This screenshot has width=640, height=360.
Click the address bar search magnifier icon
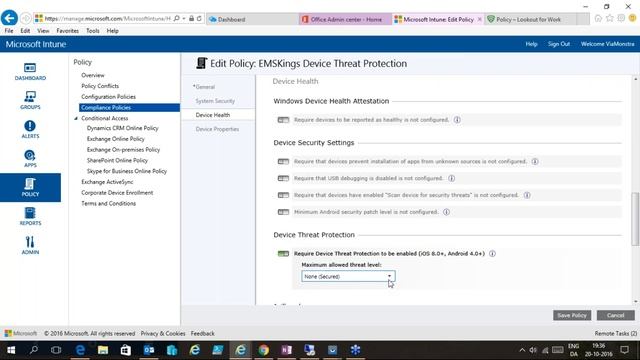click(176, 18)
